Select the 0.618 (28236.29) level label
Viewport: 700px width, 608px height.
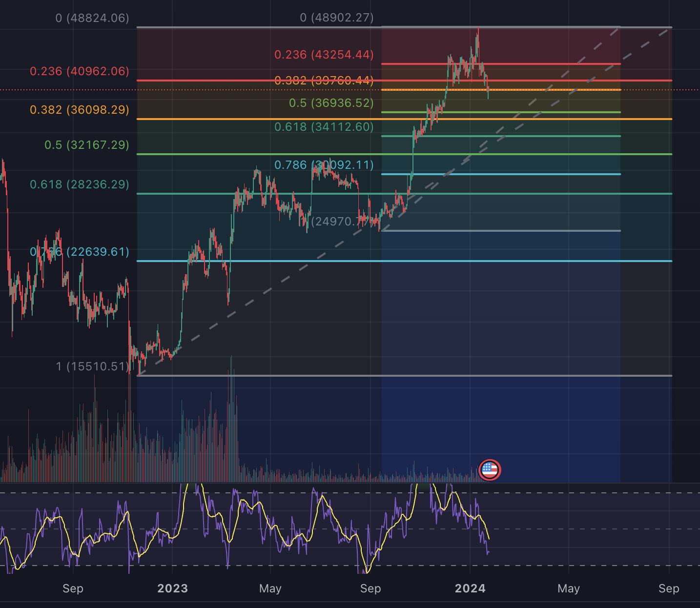[80, 184]
